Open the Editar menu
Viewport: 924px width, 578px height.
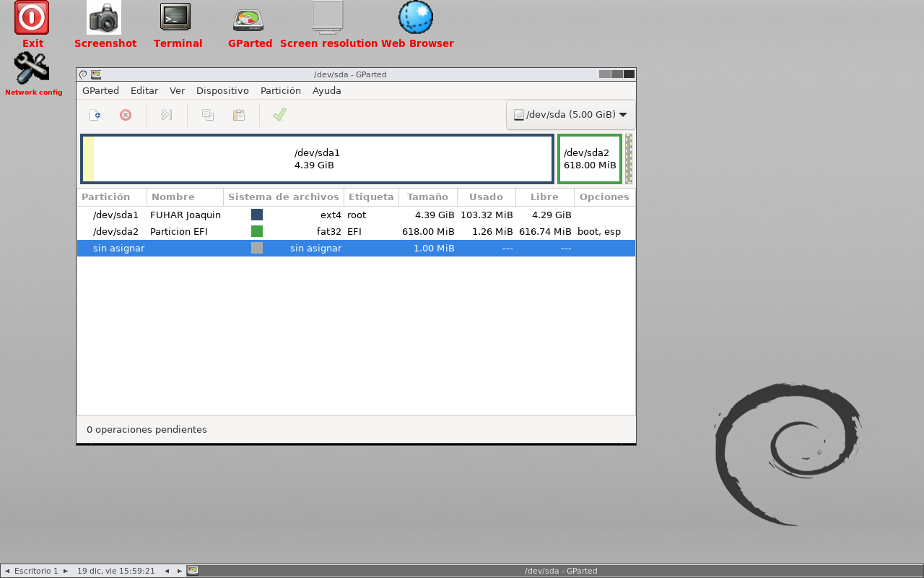(x=144, y=91)
